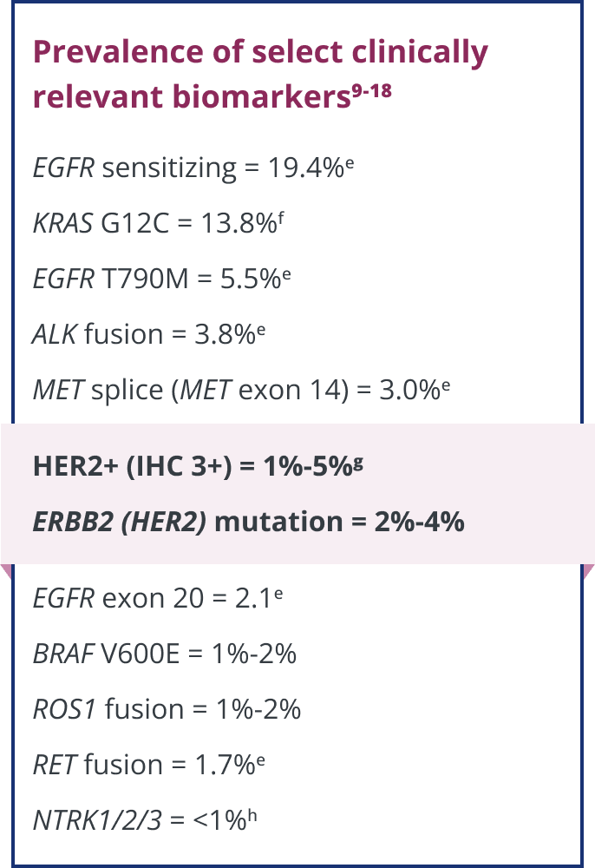Click the title "Prevalence of select clinically relevant biomarkers"
595x868 pixels.
coord(260,75)
